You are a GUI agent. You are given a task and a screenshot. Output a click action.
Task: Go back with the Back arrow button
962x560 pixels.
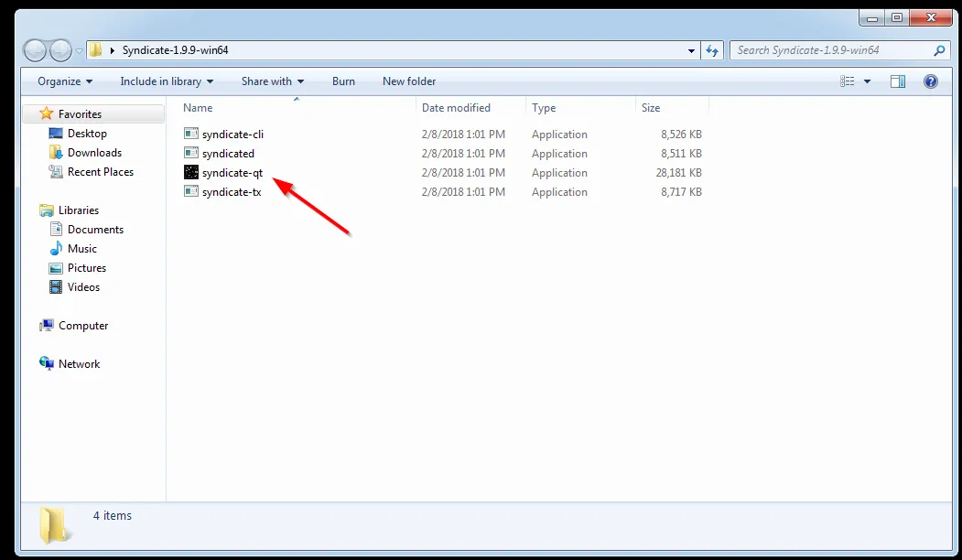click(35, 50)
